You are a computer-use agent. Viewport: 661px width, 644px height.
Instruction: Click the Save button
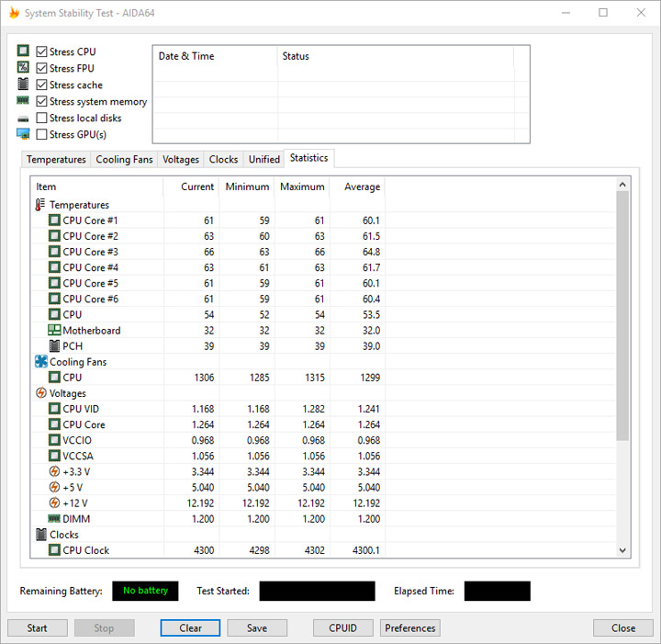pyautogui.click(x=257, y=628)
